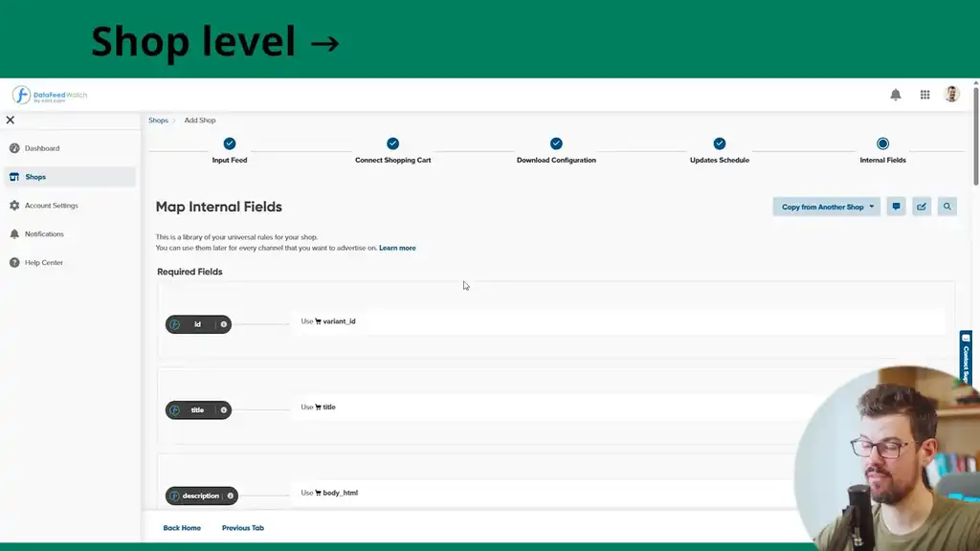This screenshot has height=551, width=980.
Task: Open the notifications bell in the top bar
Action: coord(896,95)
